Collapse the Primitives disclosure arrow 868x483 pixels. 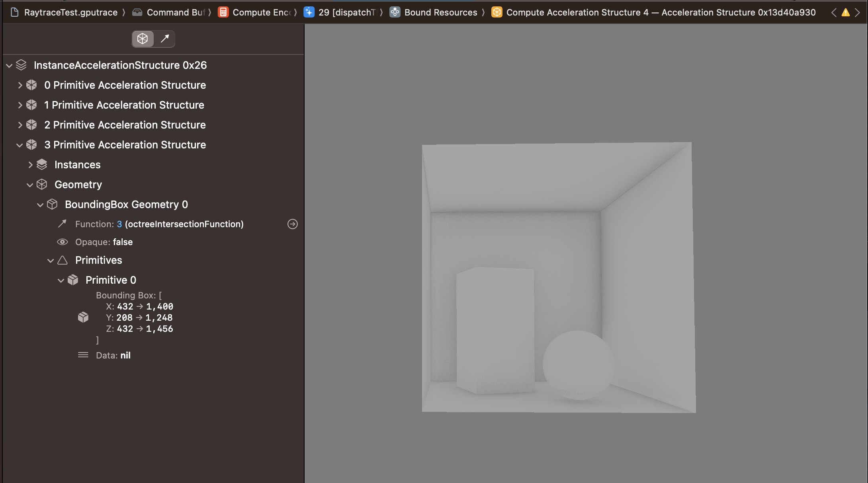tap(51, 260)
